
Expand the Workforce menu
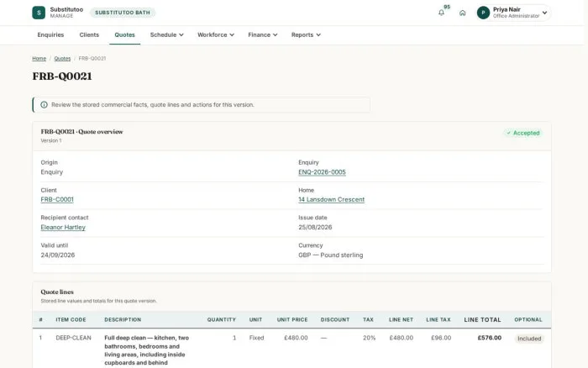(216, 35)
